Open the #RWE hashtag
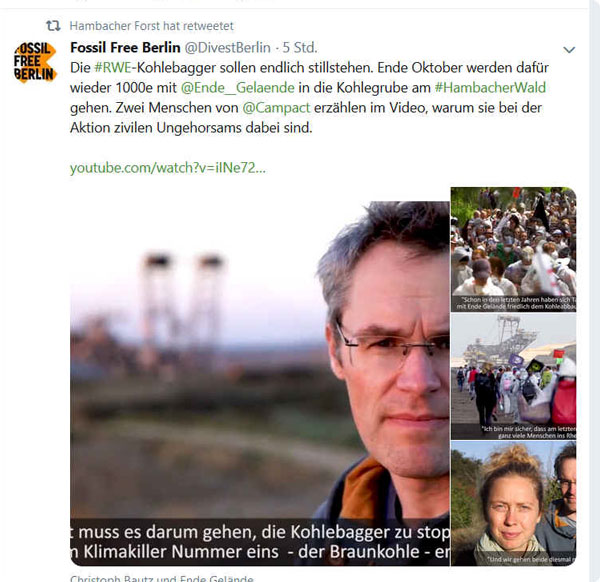 [x=113, y=68]
